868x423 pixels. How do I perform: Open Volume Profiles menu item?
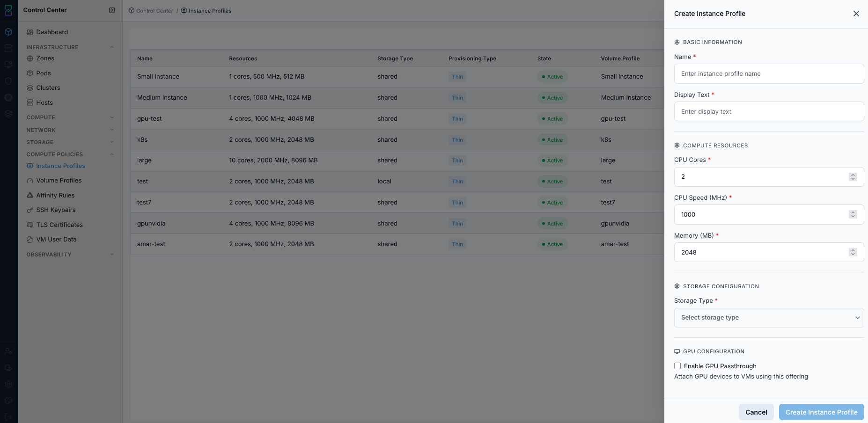[59, 181]
